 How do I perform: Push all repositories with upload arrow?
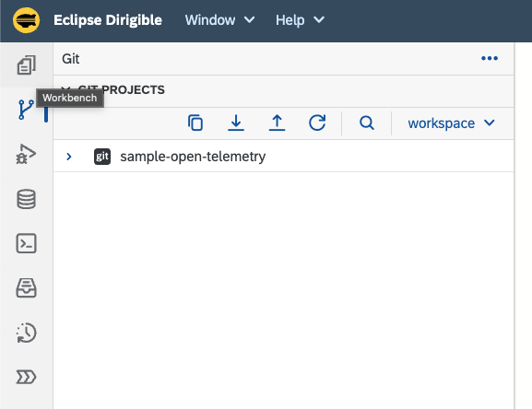(x=277, y=123)
